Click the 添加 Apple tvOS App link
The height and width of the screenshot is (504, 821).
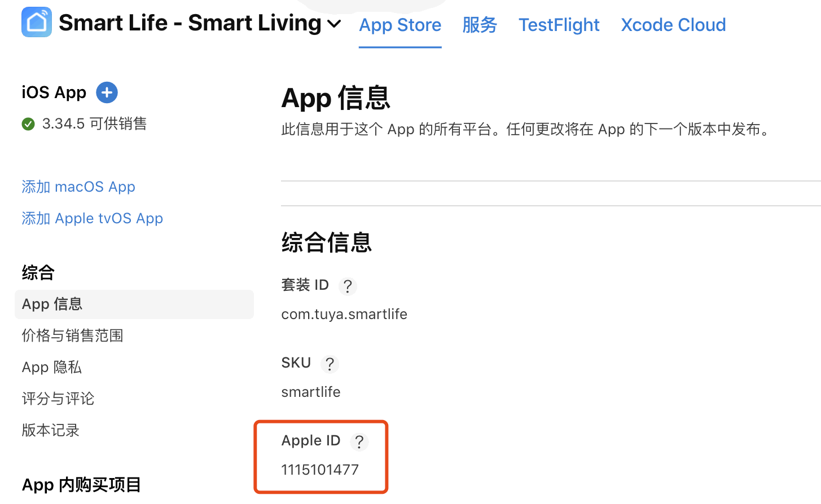point(93,218)
